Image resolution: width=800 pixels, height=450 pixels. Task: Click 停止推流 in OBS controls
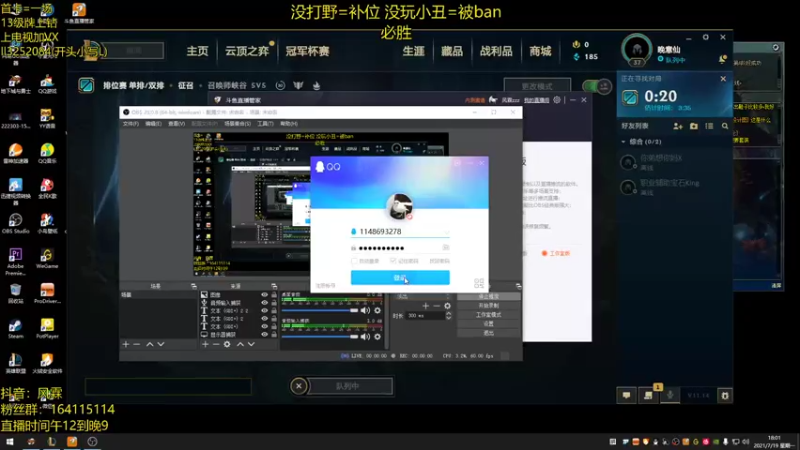(x=489, y=296)
